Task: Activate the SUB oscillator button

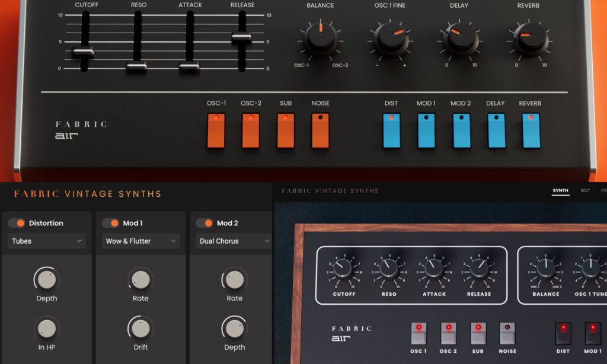Action: click(x=286, y=130)
